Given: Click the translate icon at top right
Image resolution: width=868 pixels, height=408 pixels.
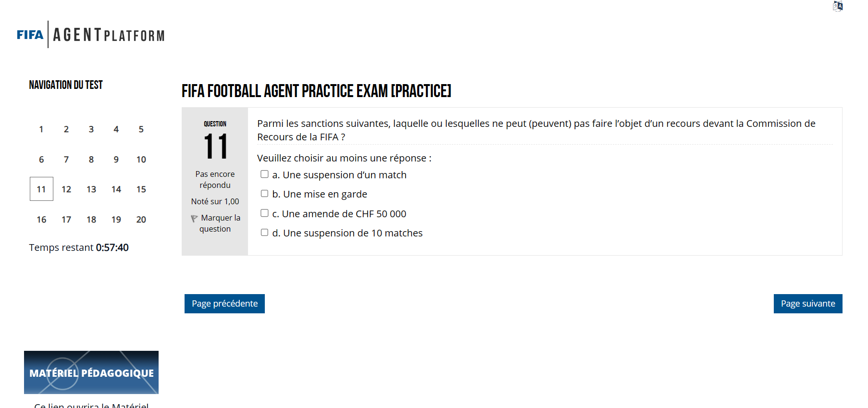Looking at the screenshot, I should [838, 6].
